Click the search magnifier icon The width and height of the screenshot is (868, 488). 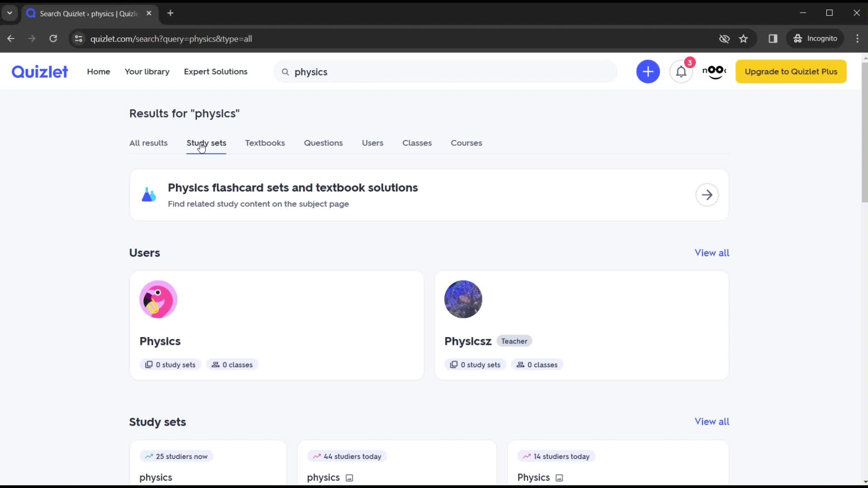[285, 72]
